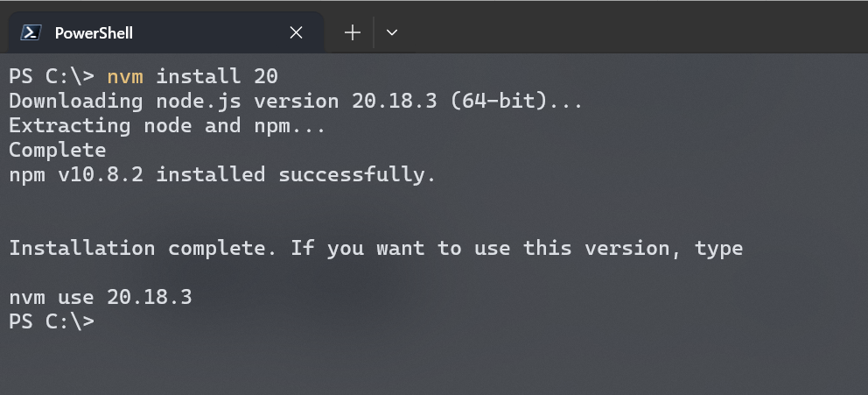Select the PowerShell tab title
The width and height of the screenshot is (868, 395).
click(x=94, y=33)
